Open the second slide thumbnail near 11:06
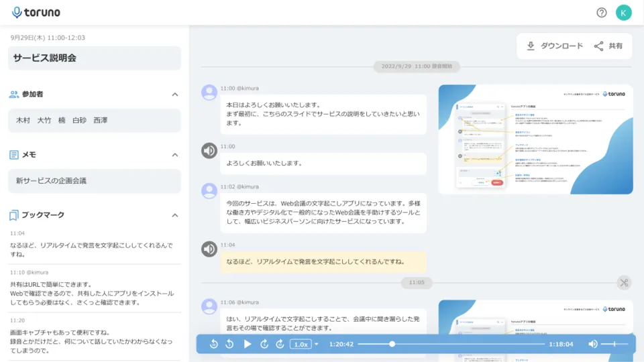 (535, 330)
